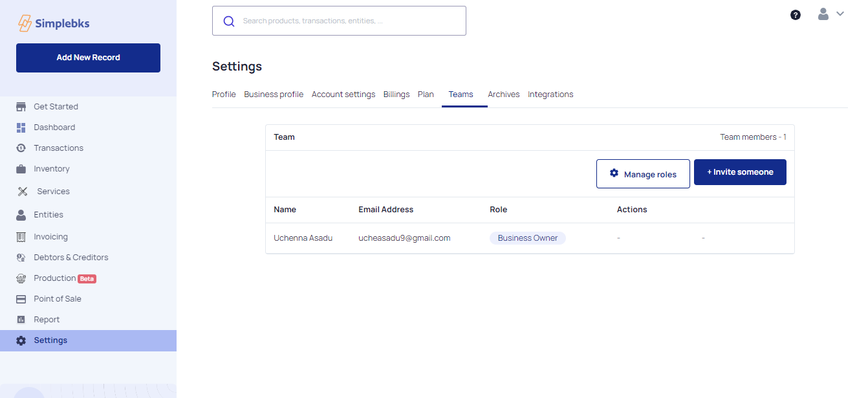Click the Transactions sidebar icon
This screenshot has width=868, height=398.
pos(21,148)
